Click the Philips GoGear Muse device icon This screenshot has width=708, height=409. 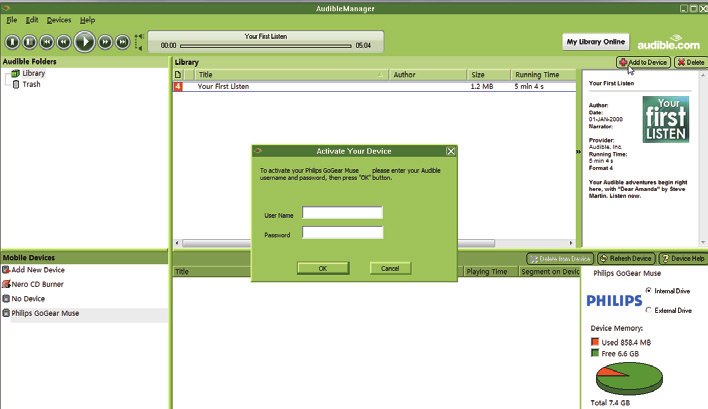pos(6,313)
